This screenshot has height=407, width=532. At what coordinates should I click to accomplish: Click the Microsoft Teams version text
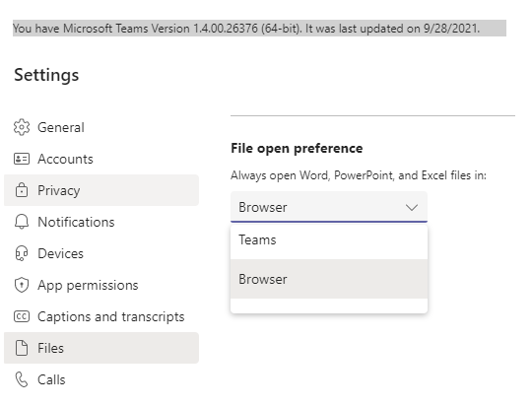(246, 29)
